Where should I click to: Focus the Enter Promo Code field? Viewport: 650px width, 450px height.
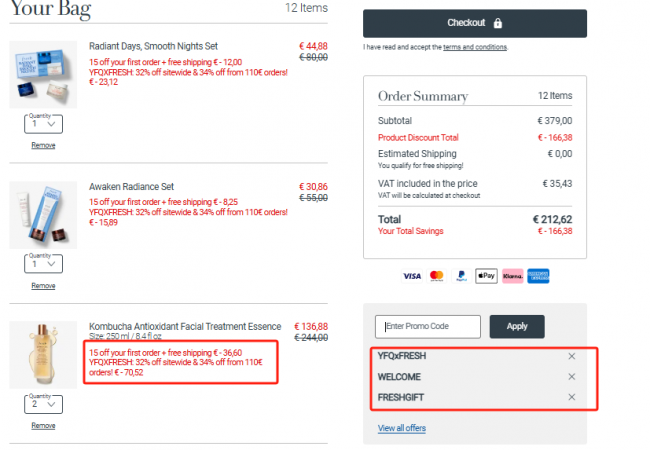pyautogui.click(x=428, y=327)
